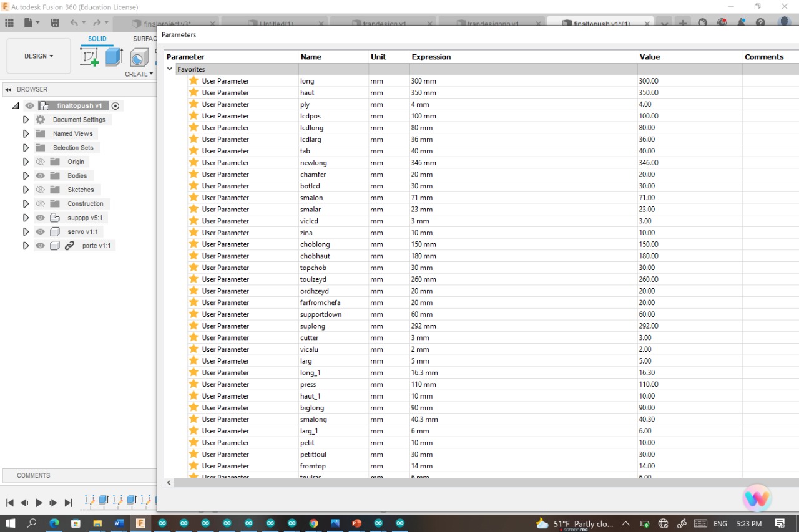Switch to the SURFACE tab

[x=144, y=39]
